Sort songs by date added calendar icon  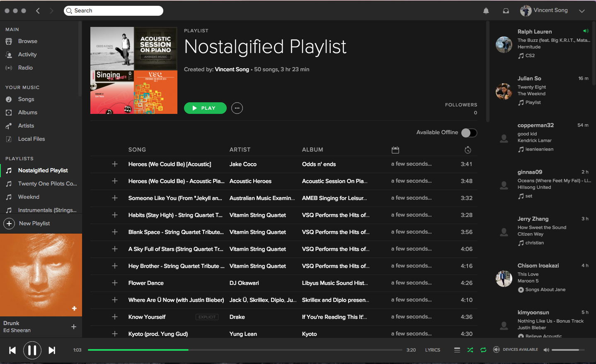point(395,150)
